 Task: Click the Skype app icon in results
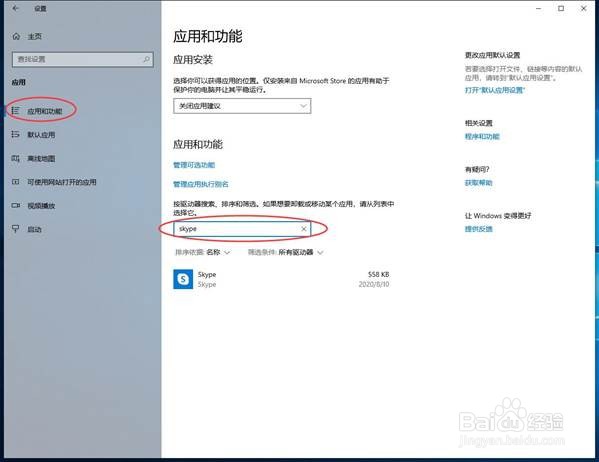tap(183, 279)
